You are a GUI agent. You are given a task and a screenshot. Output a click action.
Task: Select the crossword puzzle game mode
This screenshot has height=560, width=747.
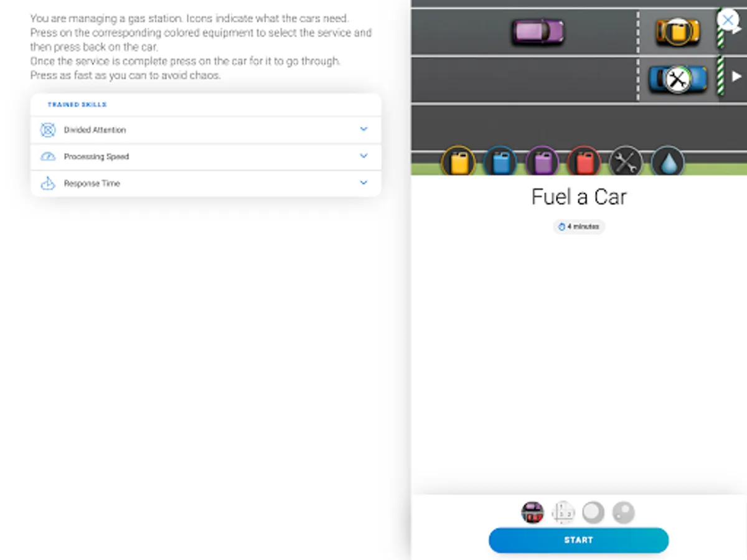click(x=563, y=512)
